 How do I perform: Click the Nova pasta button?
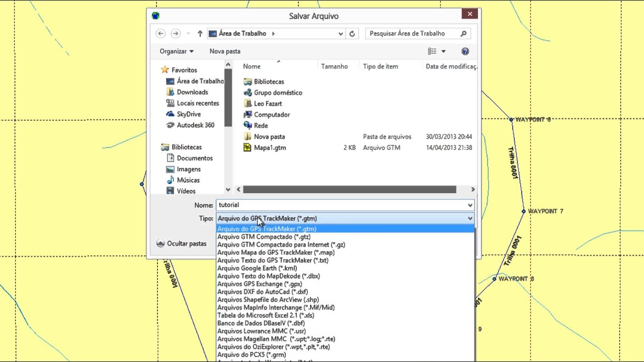click(225, 51)
